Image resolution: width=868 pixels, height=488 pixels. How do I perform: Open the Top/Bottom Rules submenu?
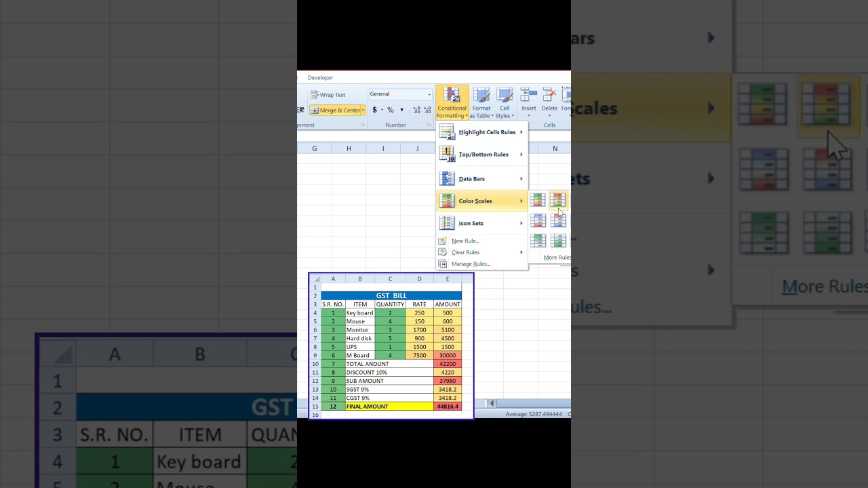481,155
